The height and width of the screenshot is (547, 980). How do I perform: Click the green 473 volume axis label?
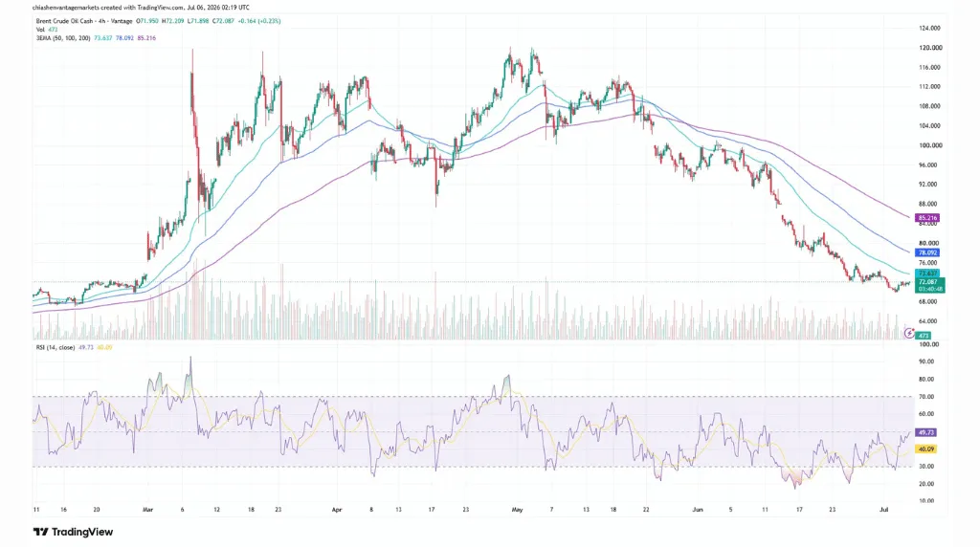[924, 336]
